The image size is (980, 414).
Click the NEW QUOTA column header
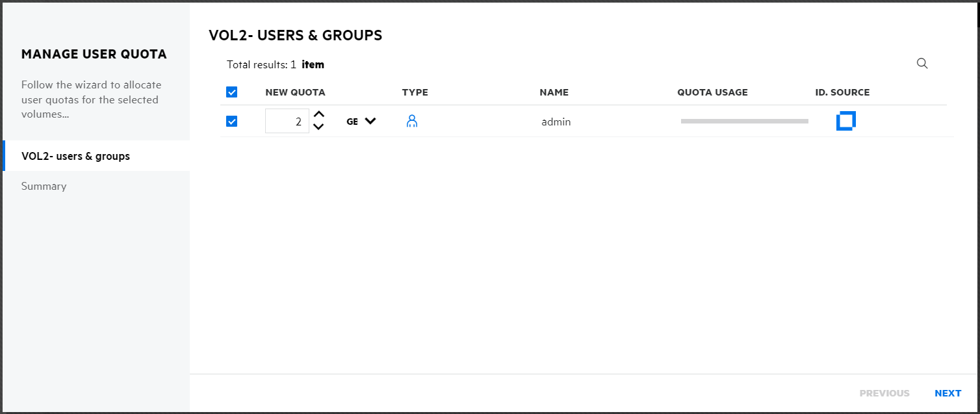click(x=295, y=92)
